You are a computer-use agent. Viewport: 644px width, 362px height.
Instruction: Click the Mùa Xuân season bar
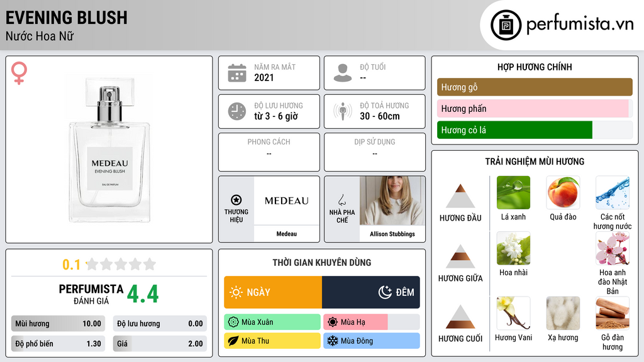(x=272, y=322)
